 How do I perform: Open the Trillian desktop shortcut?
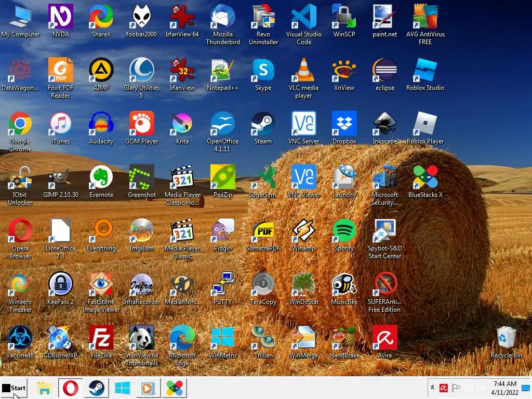point(263,342)
